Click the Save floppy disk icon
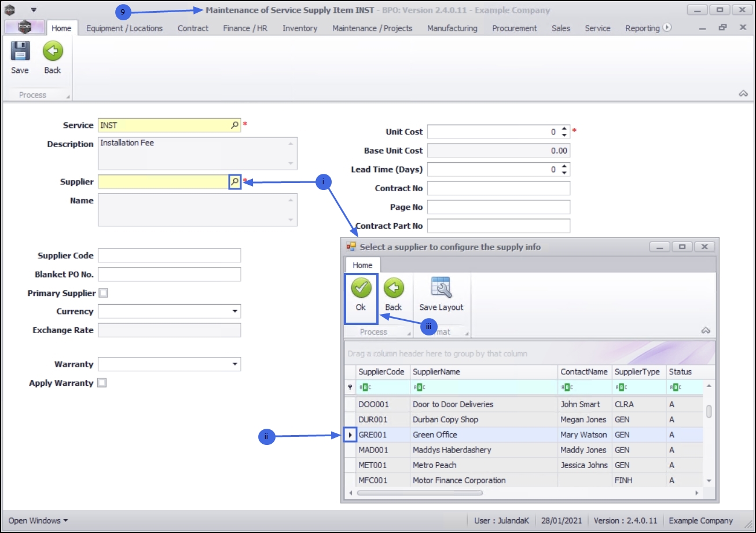 pyautogui.click(x=20, y=52)
